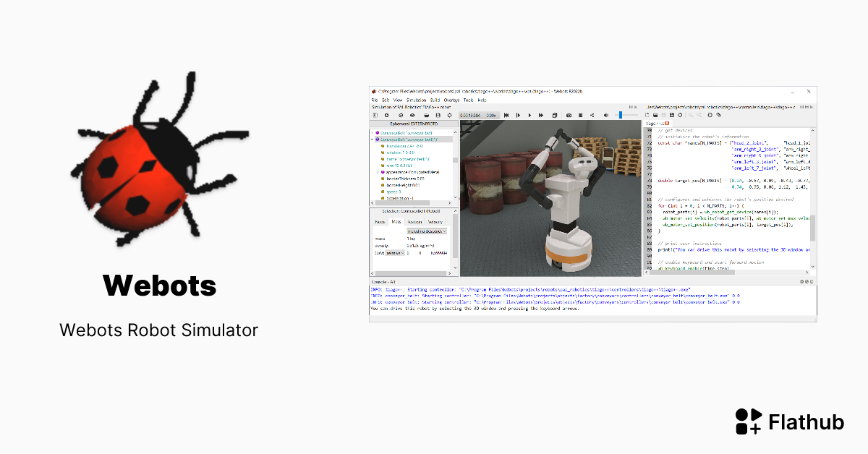The height and width of the screenshot is (454, 868).
Task: Mute the simulation sound
Action: pyautogui.click(x=606, y=115)
